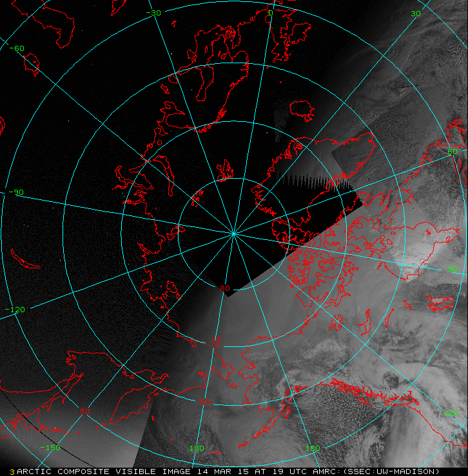Click the 0 longitude label

(271, 13)
